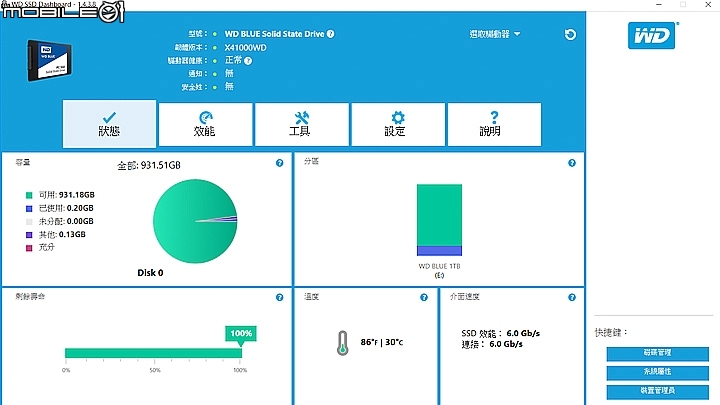
Task: Click the third shortcut button 裝置管理員
Action: point(658,391)
